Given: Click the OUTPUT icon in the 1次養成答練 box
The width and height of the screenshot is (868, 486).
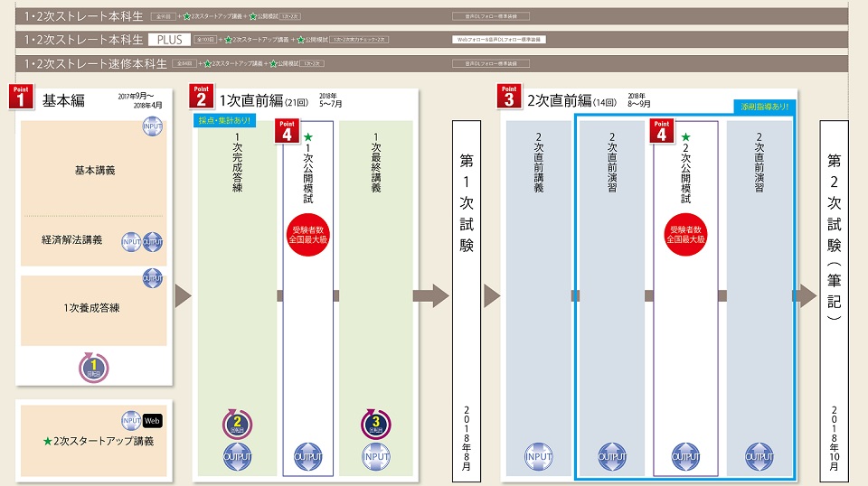Looking at the screenshot, I should pos(153,277).
